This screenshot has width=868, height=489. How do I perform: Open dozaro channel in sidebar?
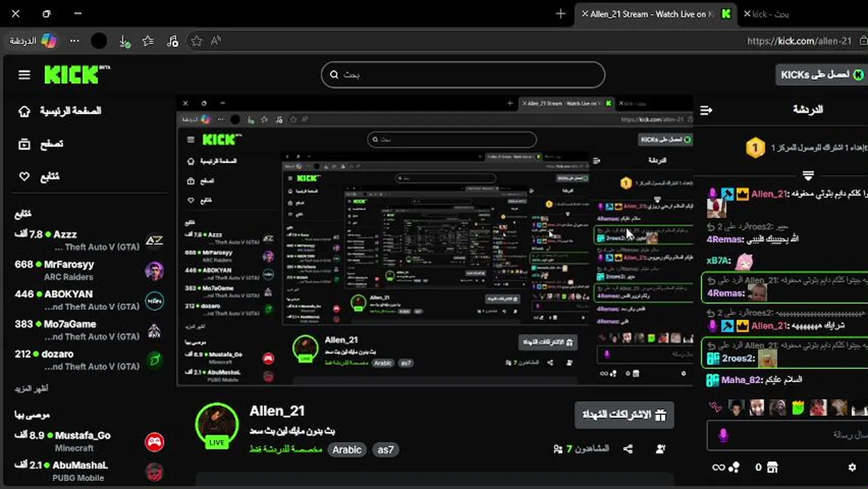tap(88, 360)
